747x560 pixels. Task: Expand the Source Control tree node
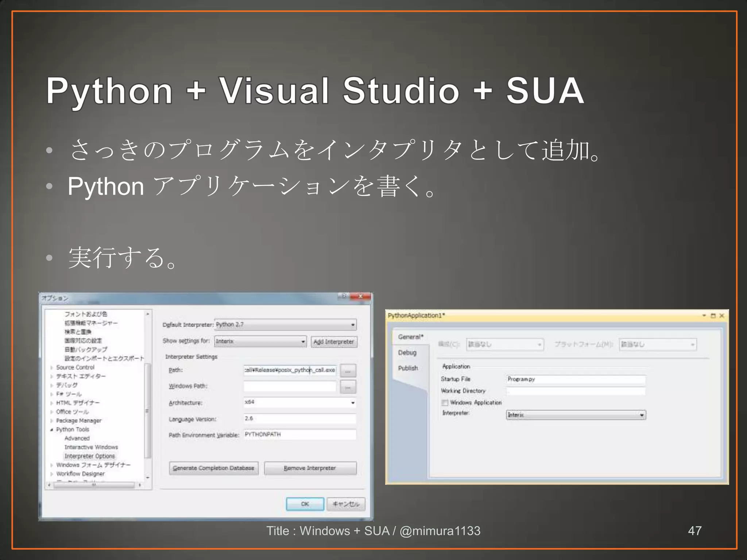tap(52, 367)
